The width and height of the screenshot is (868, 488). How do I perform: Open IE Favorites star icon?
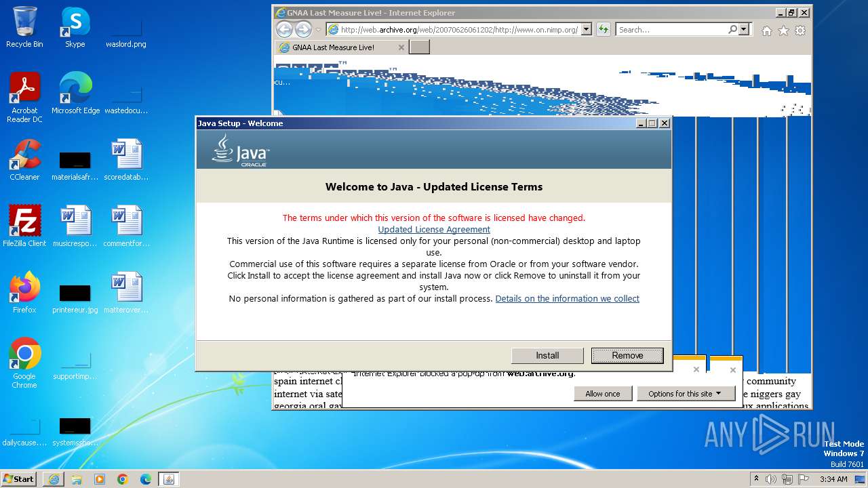click(x=783, y=30)
